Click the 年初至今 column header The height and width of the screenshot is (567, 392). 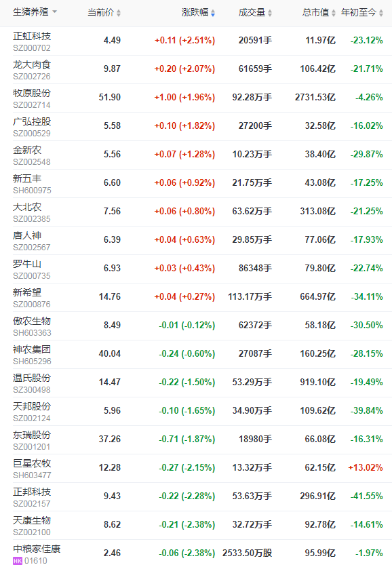tap(359, 12)
